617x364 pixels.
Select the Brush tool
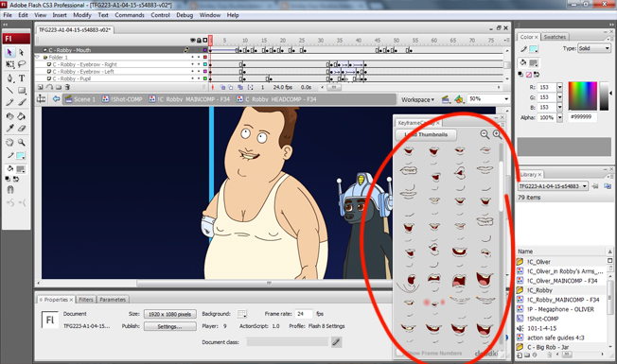click(x=22, y=102)
